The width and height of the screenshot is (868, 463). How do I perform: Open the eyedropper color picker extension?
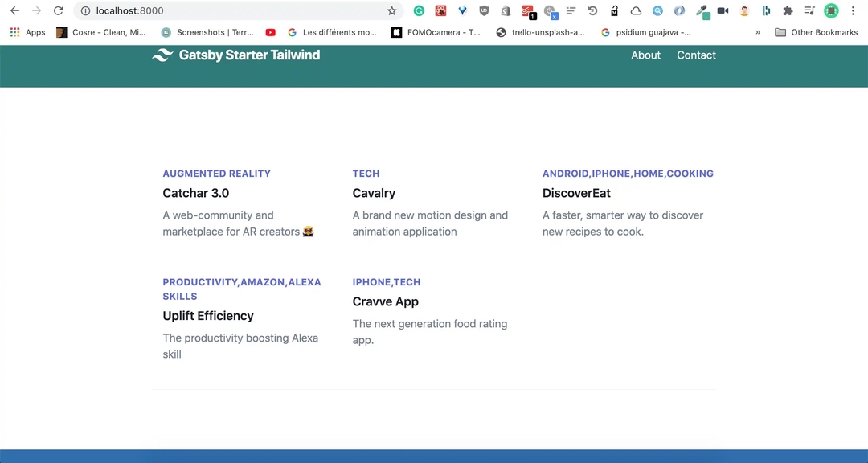coord(702,11)
